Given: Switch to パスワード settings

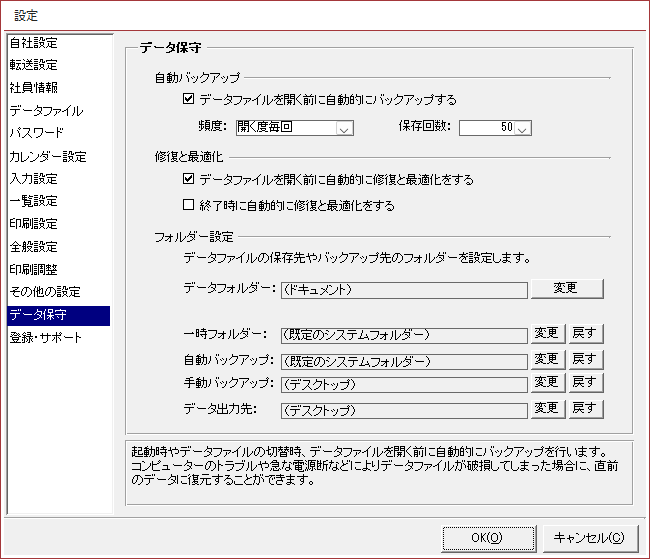Looking at the screenshot, I should pyautogui.click(x=37, y=133).
